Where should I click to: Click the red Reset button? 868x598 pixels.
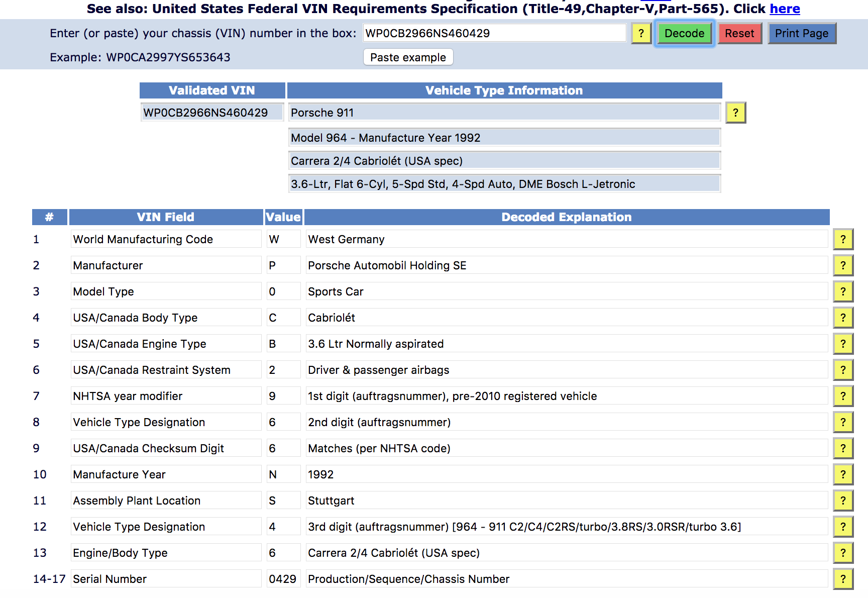(739, 34)
